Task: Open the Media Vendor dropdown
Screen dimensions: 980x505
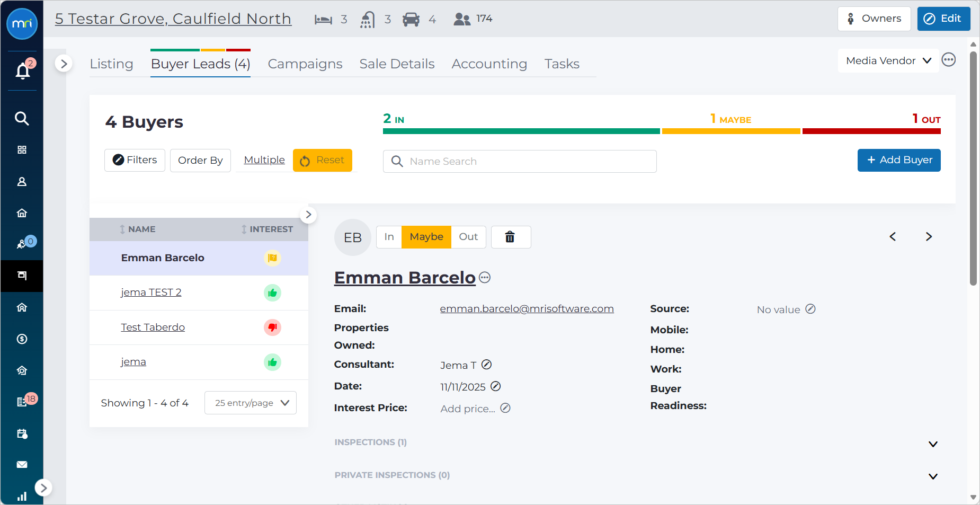Action: tap(888, 61)
